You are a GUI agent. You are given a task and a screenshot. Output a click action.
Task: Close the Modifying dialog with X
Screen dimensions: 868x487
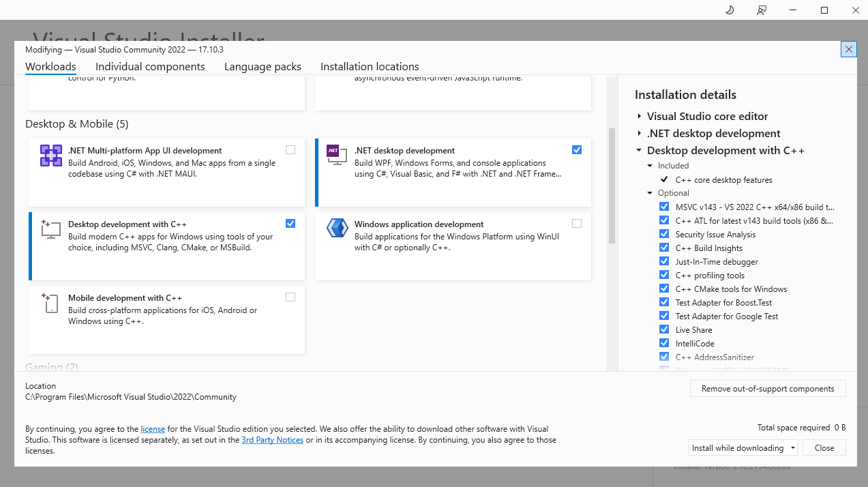848,49
